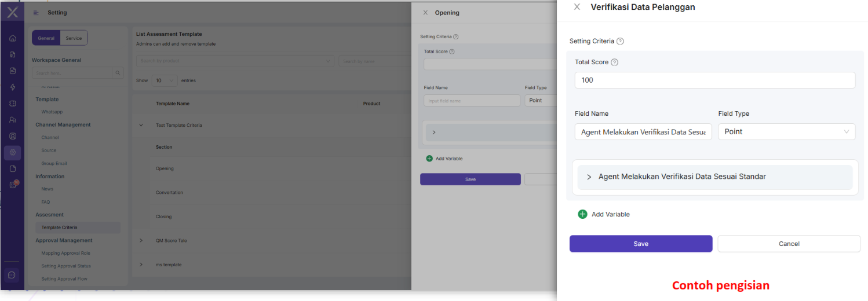Collapse the Test Template Criteria row
Viewport: 868px width, 301px height.
[x=141, y=125]
